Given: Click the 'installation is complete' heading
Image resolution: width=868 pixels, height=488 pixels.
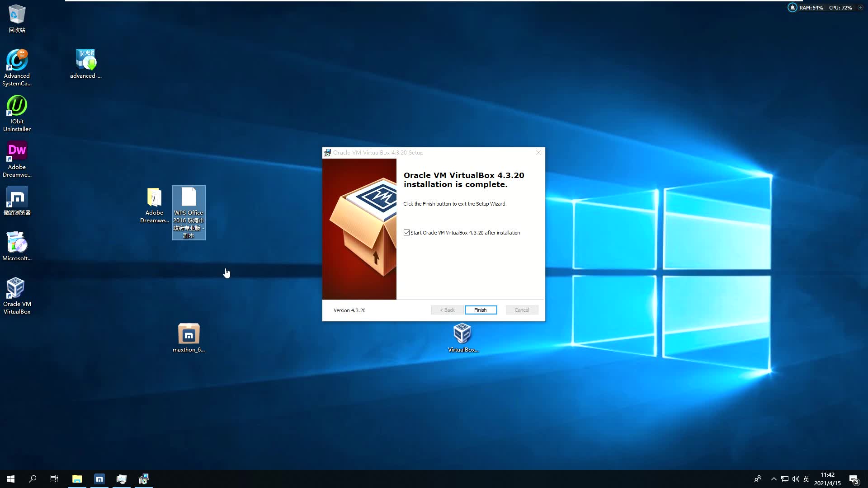Looking at the screenshot, I should pos(464,180).
